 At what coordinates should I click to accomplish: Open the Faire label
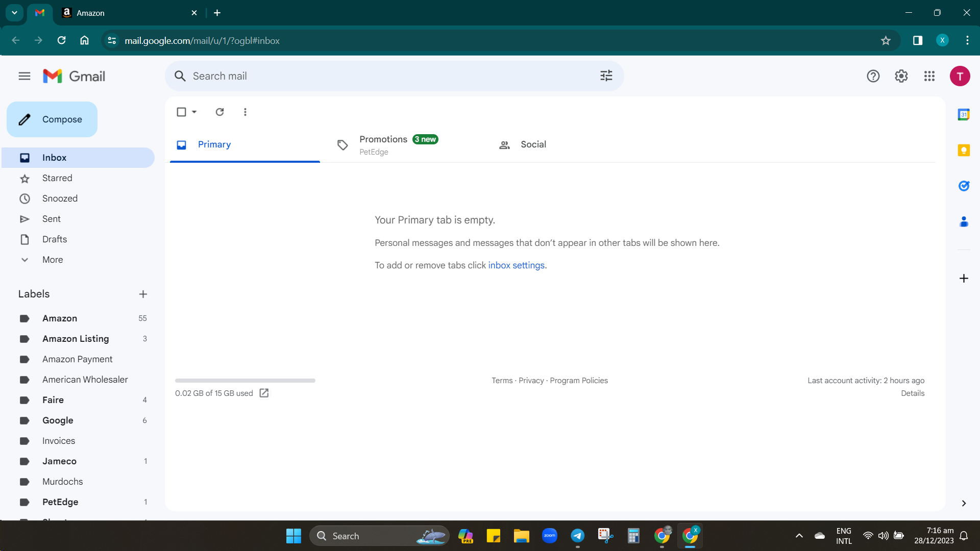pos(78,400)
